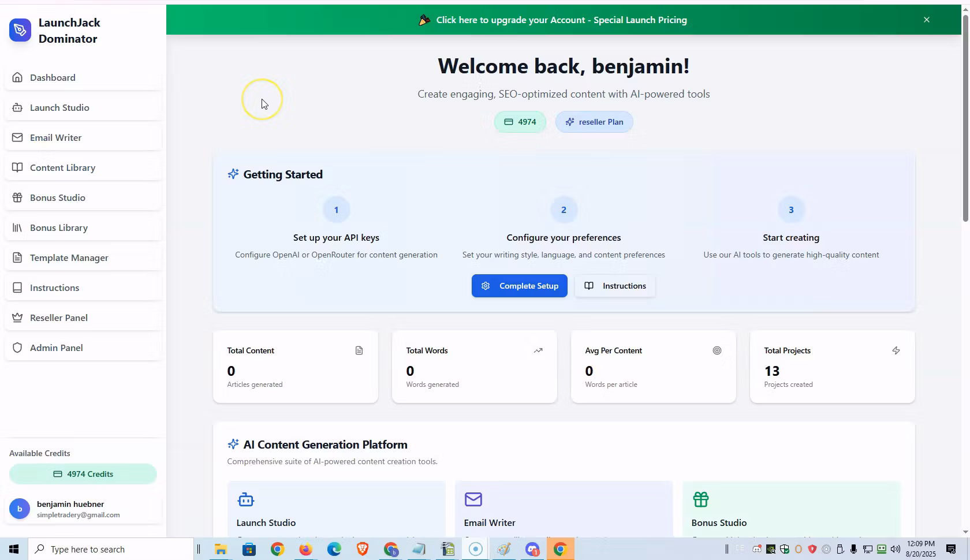Click the Admin Panel shield icon

(x=17, y=348)
